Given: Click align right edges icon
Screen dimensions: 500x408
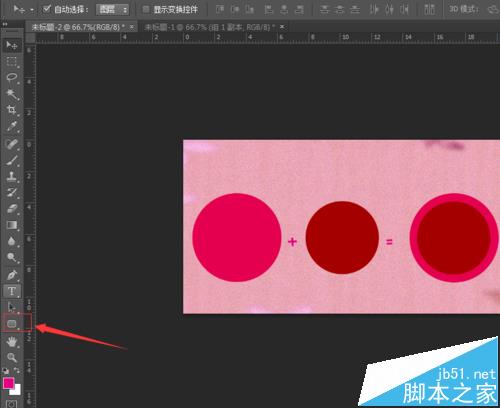Looking at the screenshot, I should 299,9.
